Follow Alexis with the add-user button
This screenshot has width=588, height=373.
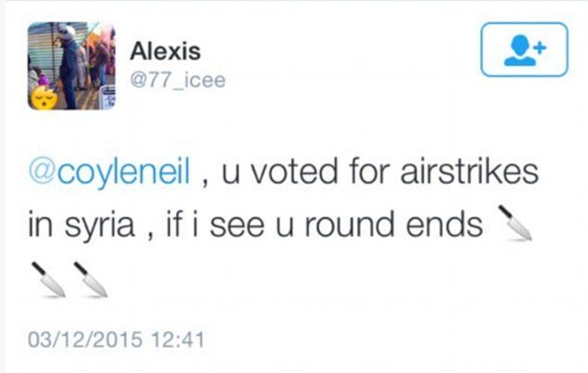click(524, 49)
